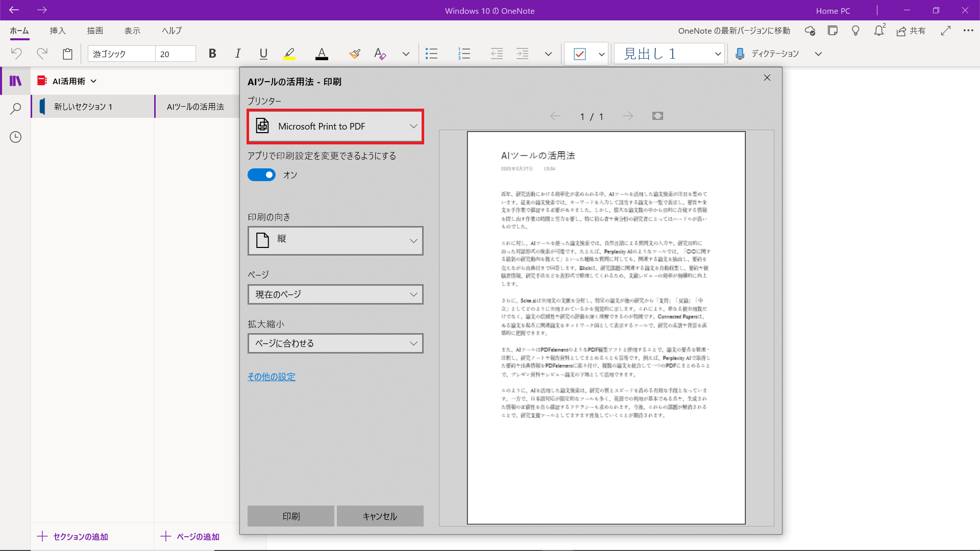980x551 pixels.
Task: Redo the last action
Action: [42, 54]
